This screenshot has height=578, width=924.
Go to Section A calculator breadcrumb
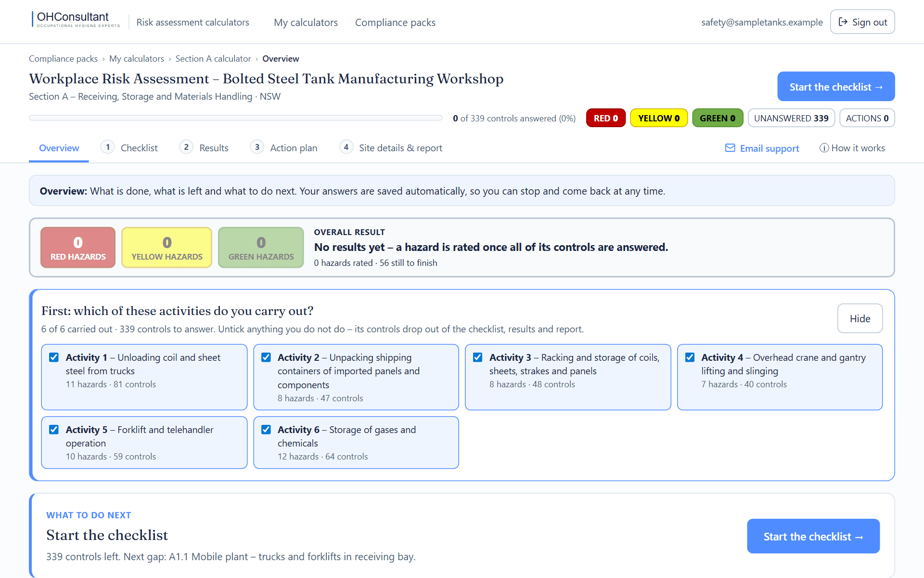point(213,59)
